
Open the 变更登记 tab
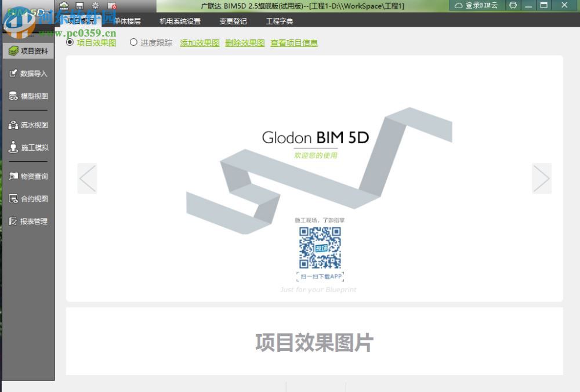[233, 20]
